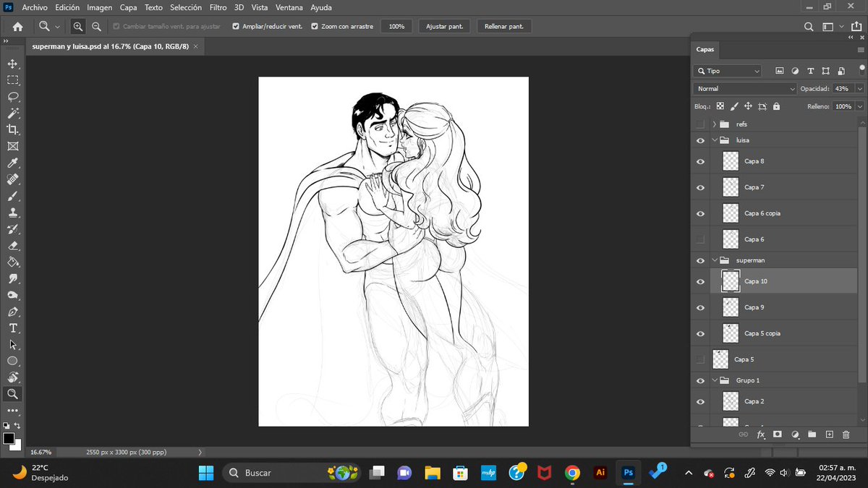
Task: Select the Move tool
Action: 12,64
